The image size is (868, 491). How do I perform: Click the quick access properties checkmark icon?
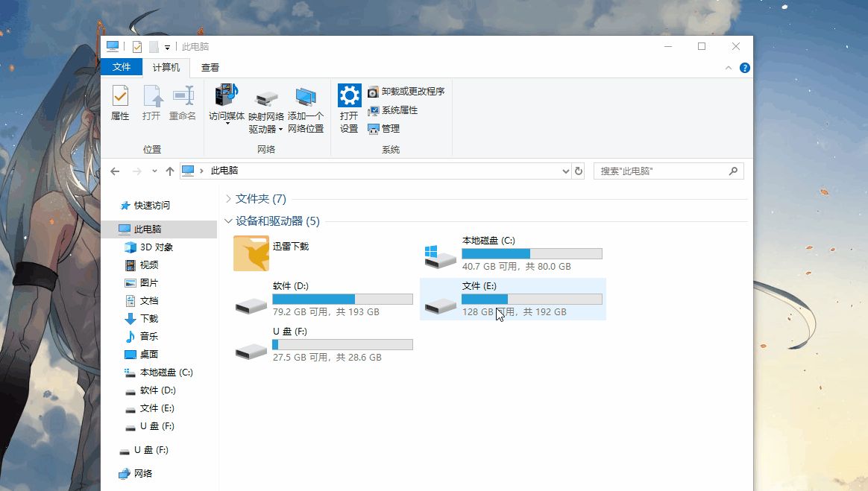pos(136,47)
